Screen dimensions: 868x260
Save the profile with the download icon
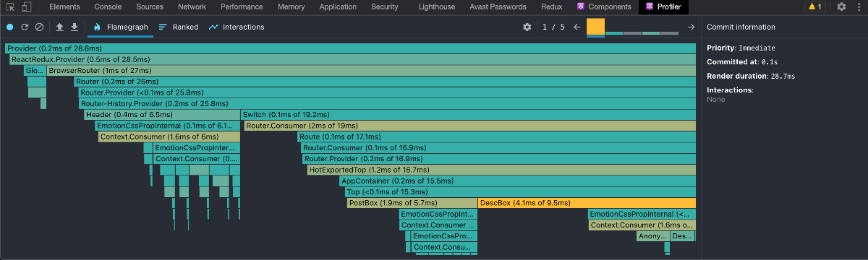(x=74, y=27)
